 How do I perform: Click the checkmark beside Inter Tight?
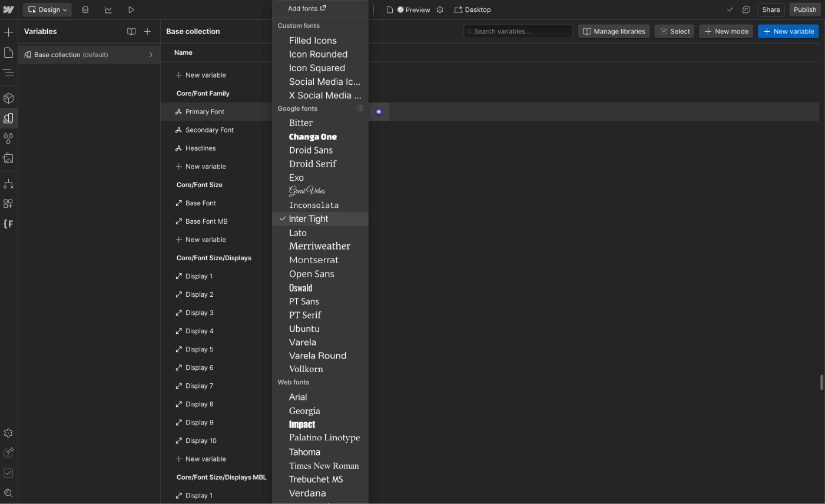pyautogui.click(x=283, y=218)
